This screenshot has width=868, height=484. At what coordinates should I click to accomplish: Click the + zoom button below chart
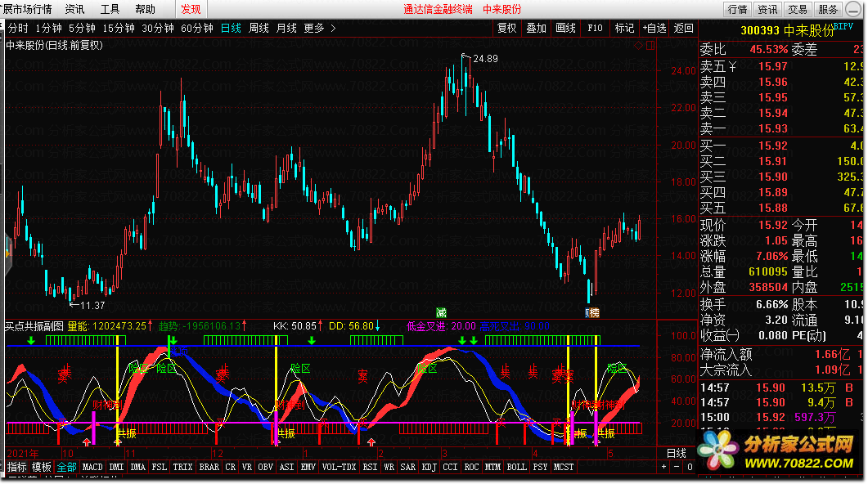663,468
